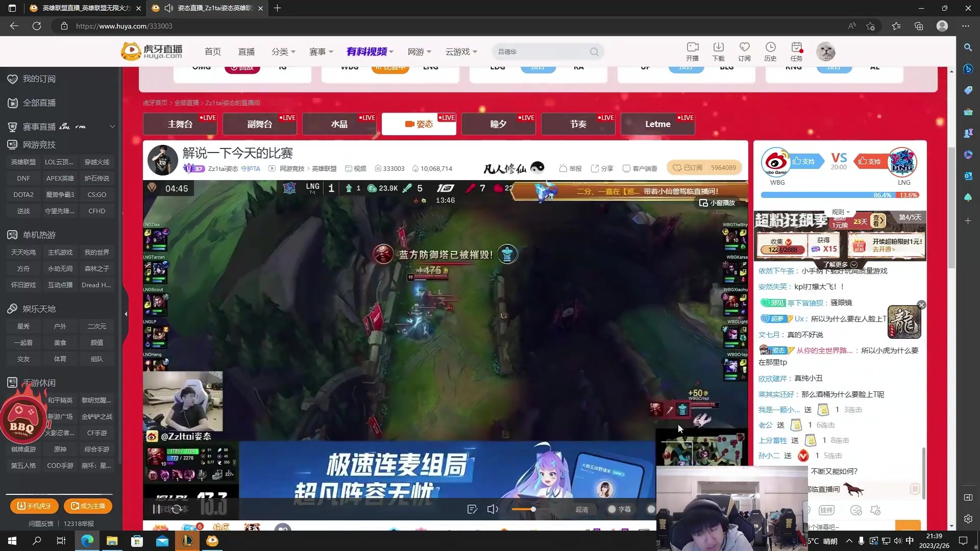
Task: Add page to favorites with star-plus icon
Action: [871, 26]
